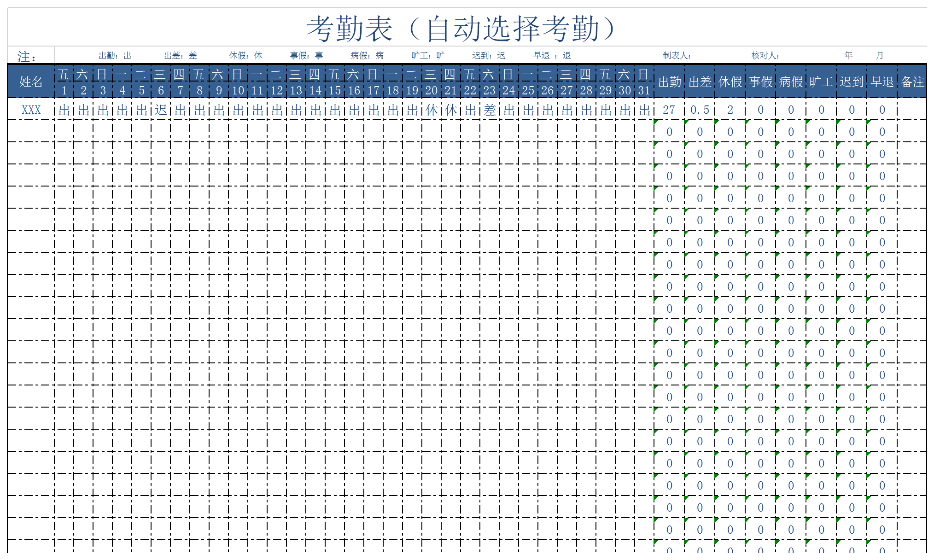The width and height of the screenshot is (934, 560).
Task: Select the 核对人 label cell
Action: tap(765, 56)
